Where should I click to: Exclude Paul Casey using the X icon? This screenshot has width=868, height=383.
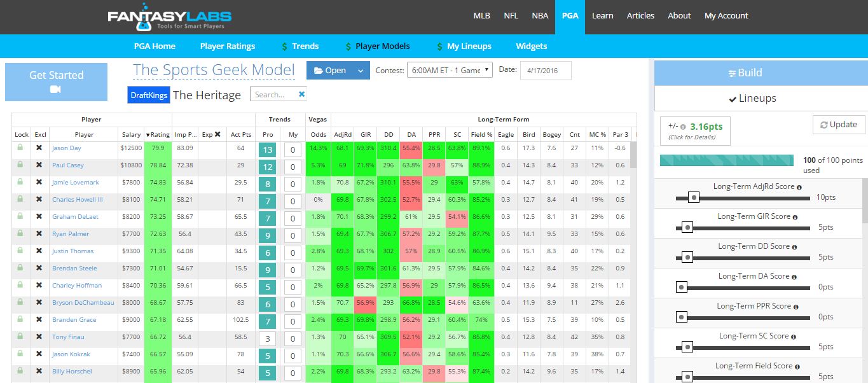coord(39,165)
